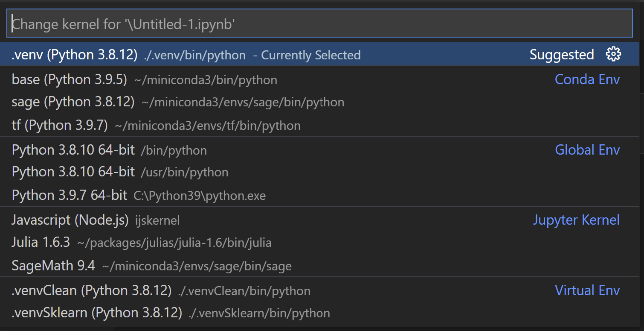Click the Conda Env category label
The width and height of the screenshot is (644, 331).
pyautogui.click(x=587, y=79)
